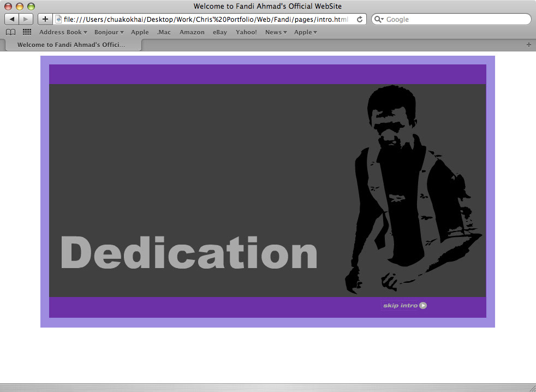This screenshot has height=392, width=536.
Task: Click the silhouette figure of the man
Action: pyautogui.click(x=414, y=190)
